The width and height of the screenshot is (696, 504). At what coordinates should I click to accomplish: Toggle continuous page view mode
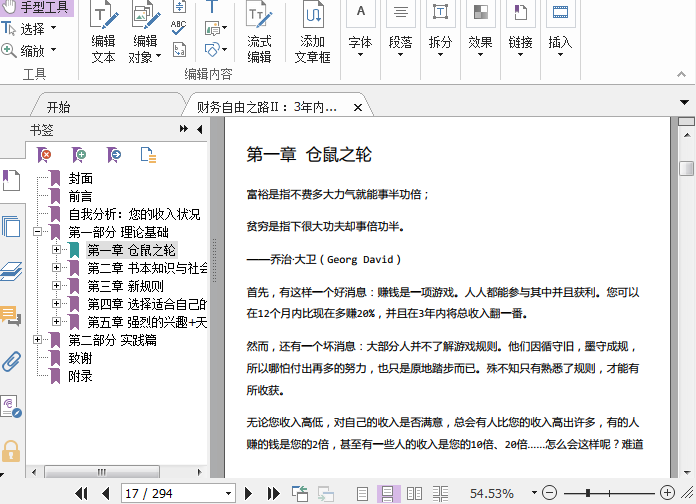pos(388,493)
